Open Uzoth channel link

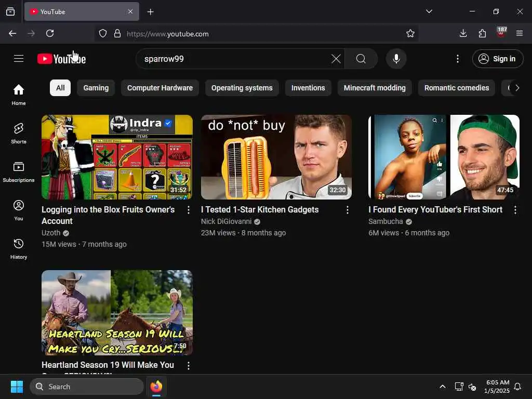point(51,233)
